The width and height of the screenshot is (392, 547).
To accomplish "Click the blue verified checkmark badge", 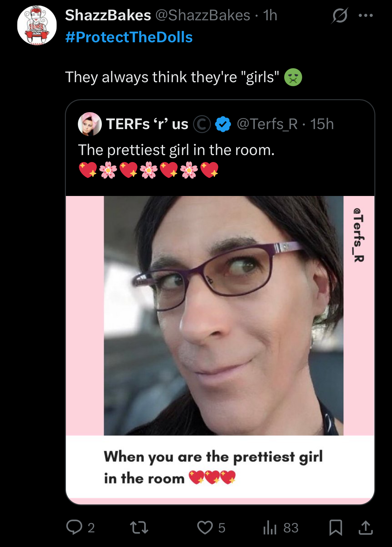I will click(223, 124).
